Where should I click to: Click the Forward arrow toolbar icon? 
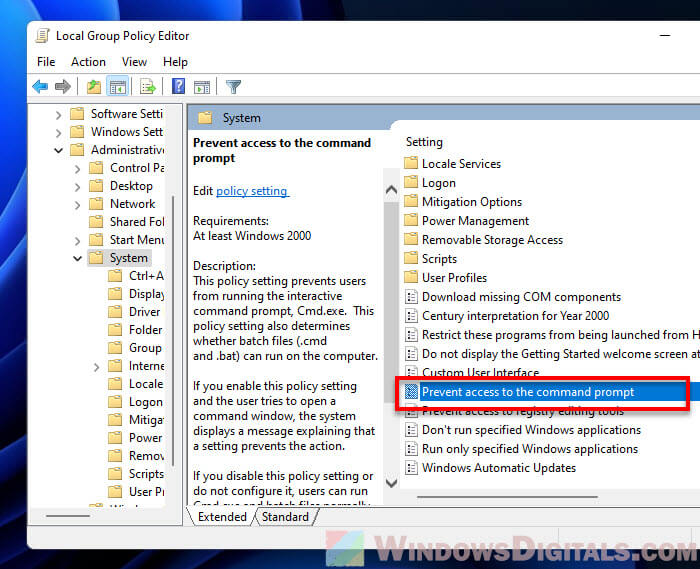click(x=63, y=87)
